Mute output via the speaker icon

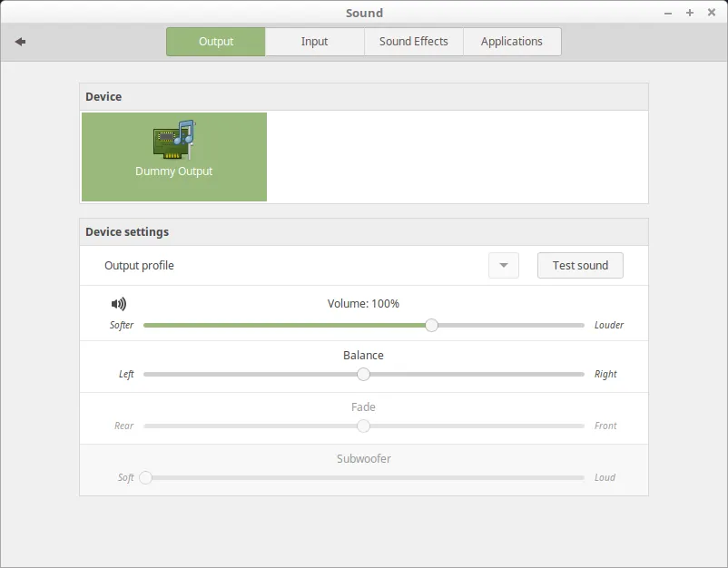[119, 304]
